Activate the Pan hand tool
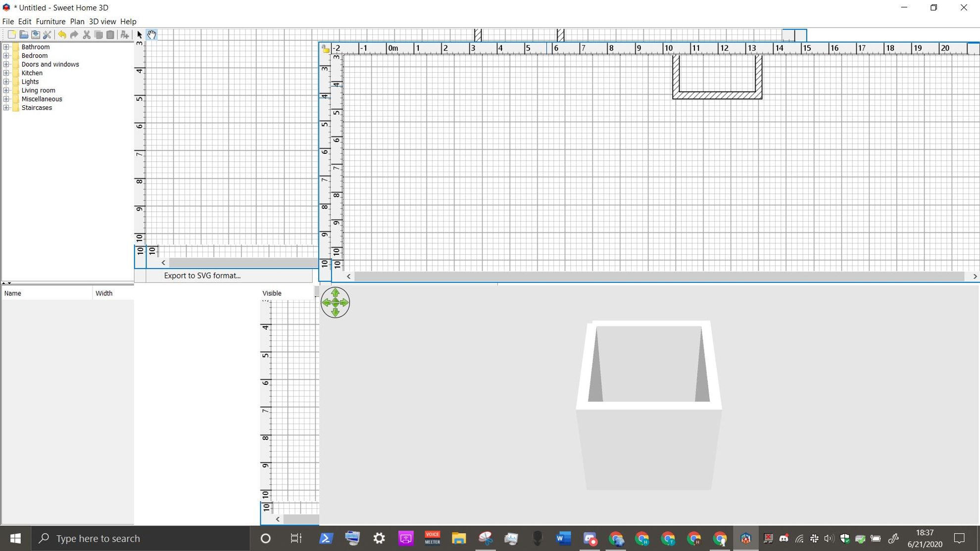This screenshot has width=980, height=551. (x=151, y=35)
